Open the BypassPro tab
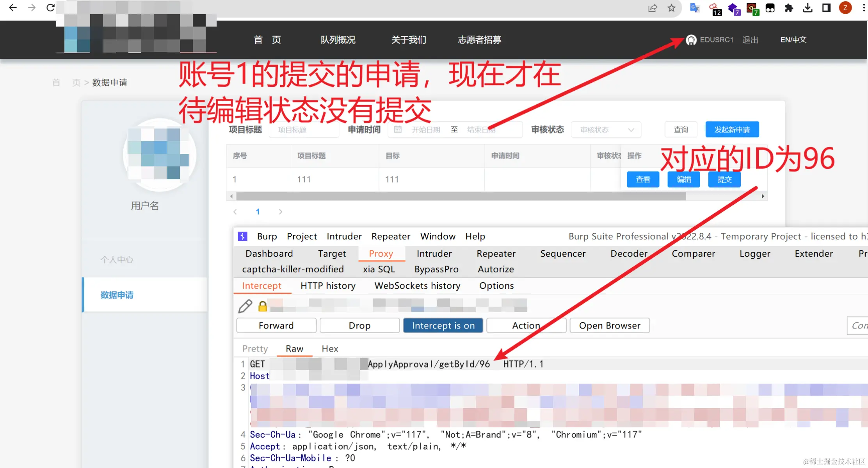Screen dimensions: 868x468 [x=436, y=269]
